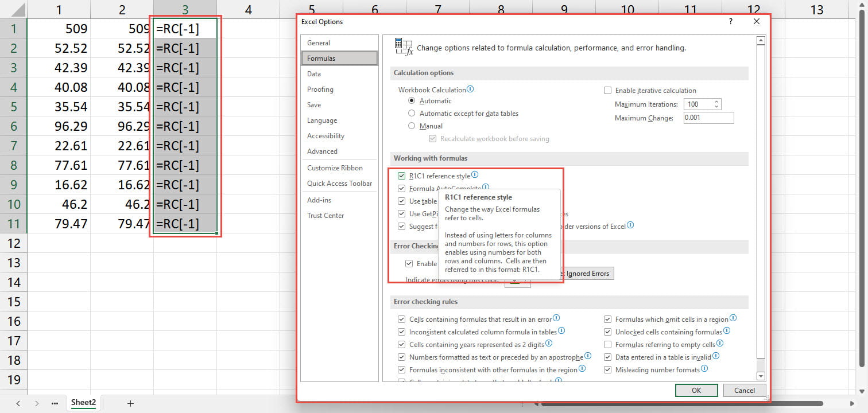Select the Sheet2 worksheet tab
The height and width of the screenshot is (413, 868).
pos(83,403)
